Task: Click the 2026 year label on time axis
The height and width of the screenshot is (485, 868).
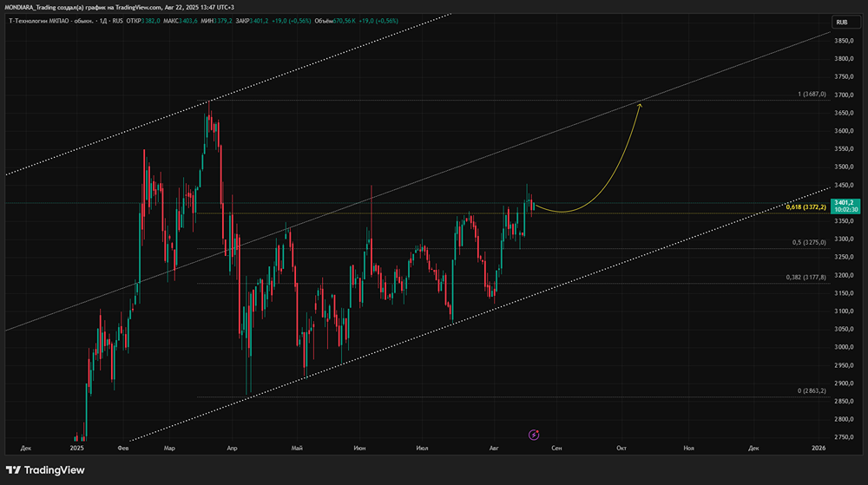Action: [x=819, y=448]
